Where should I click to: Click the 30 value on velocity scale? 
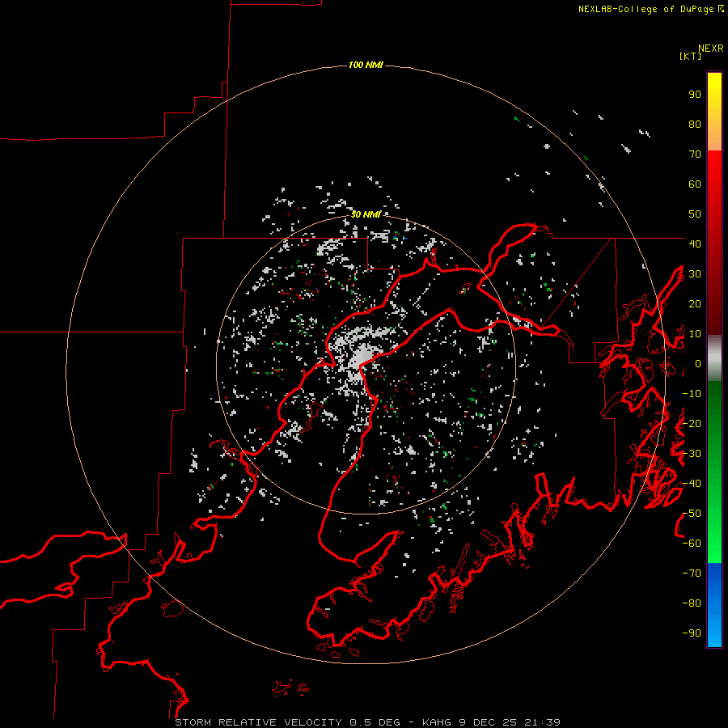(695, 274)
